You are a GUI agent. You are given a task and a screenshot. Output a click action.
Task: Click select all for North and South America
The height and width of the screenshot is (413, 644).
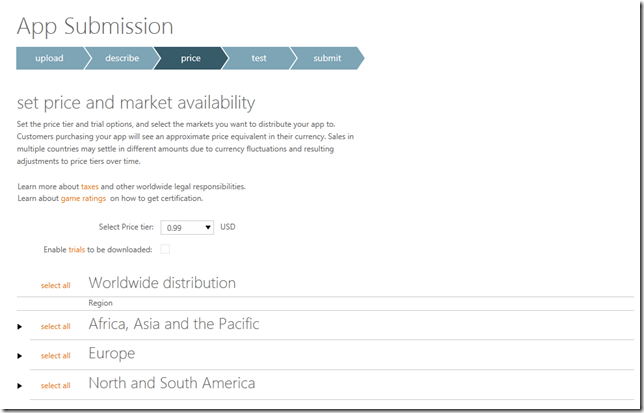point(55,385)
